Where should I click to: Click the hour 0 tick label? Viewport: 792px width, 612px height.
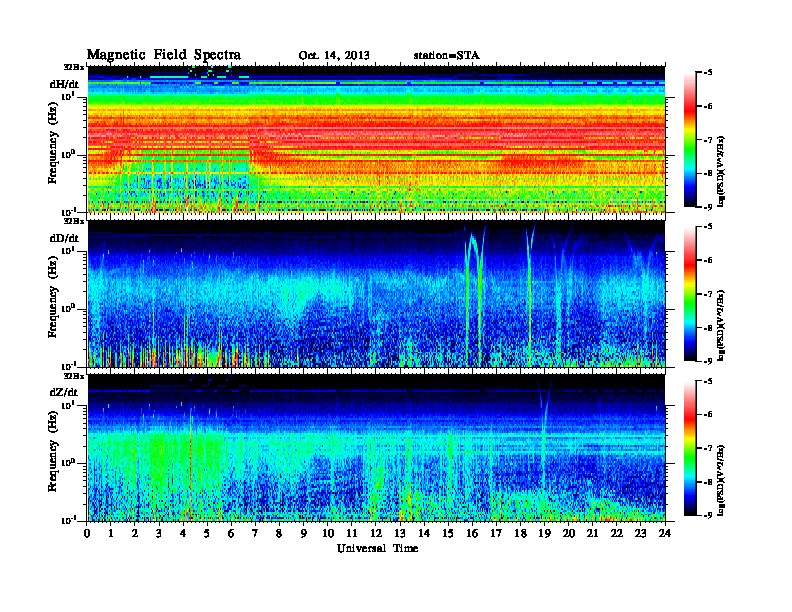coord(87,533)
